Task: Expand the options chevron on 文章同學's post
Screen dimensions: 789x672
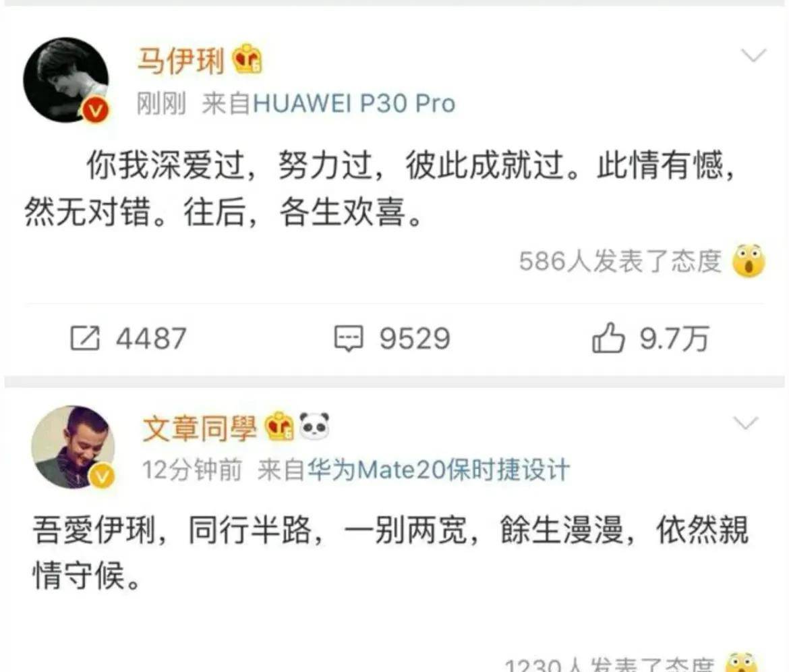Action: [746, 423]
